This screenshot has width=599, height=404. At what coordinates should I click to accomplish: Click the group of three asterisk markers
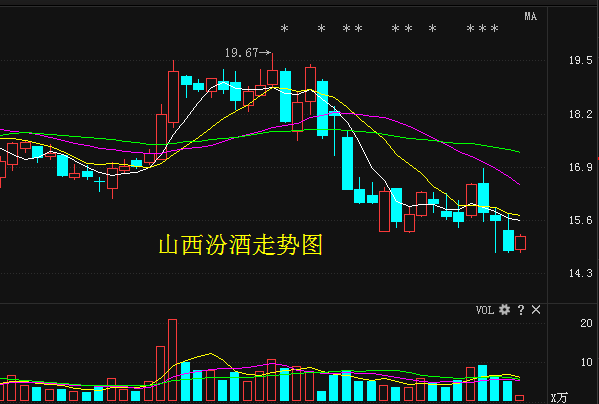point(482,29)
